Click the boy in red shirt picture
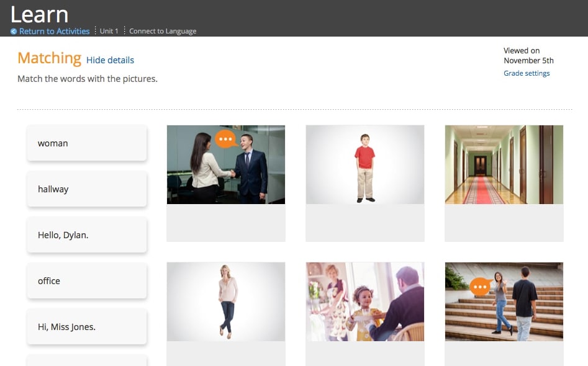The height and width of the screenshot is (366, 588). (x=365, y=165)
